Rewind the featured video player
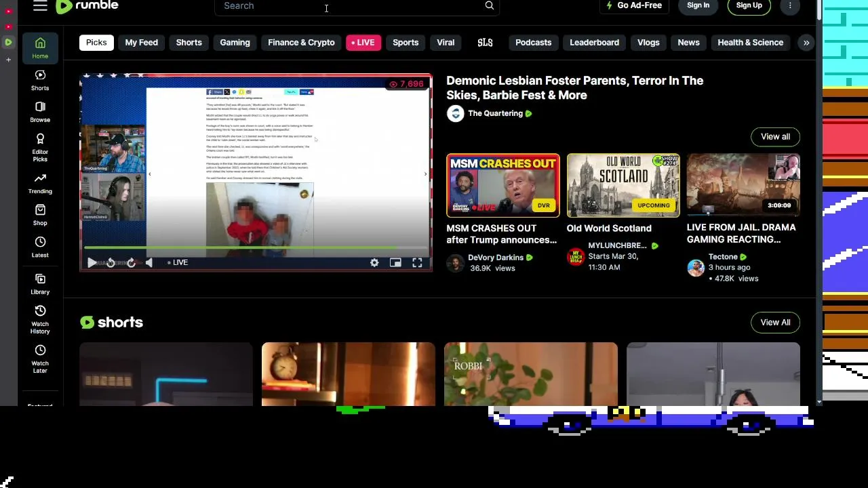868x488 pixels. 111,262
